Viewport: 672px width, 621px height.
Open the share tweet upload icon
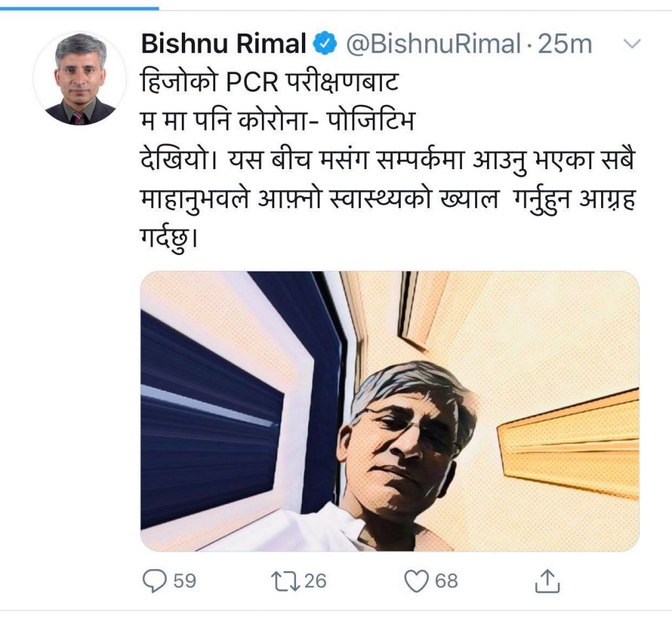pos(549,580)
